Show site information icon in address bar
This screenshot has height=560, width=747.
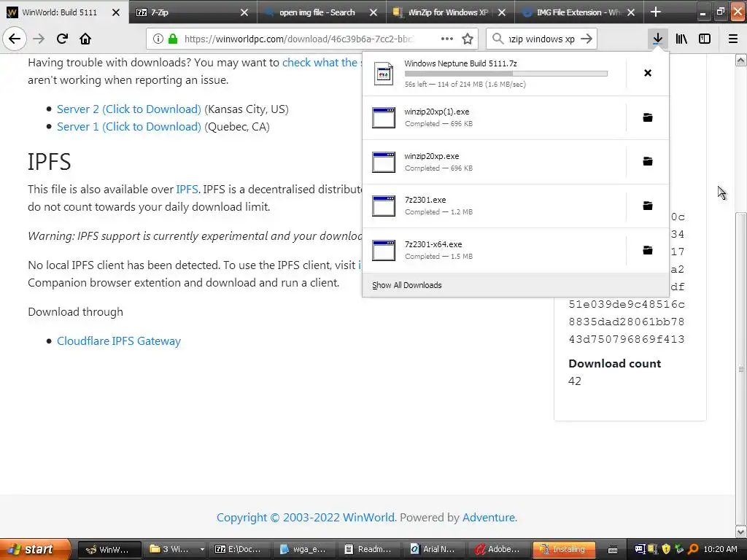pyautogui.click(x=158, y=39)
